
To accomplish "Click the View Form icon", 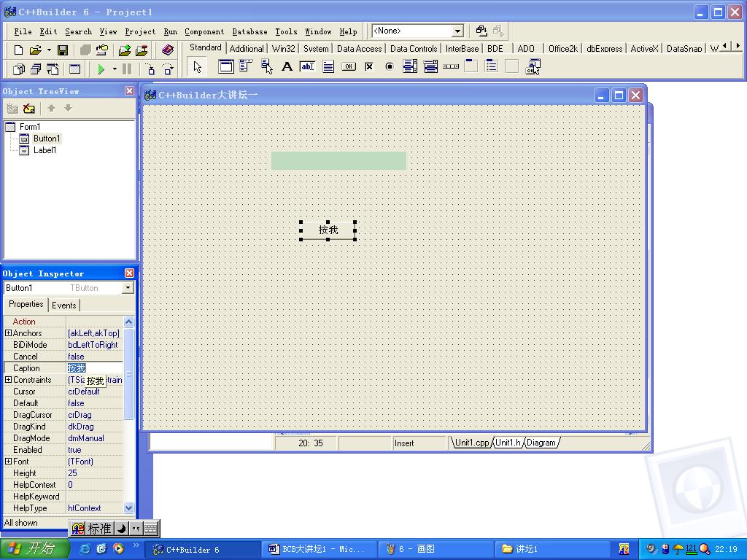I will click(x=36, y=69).
